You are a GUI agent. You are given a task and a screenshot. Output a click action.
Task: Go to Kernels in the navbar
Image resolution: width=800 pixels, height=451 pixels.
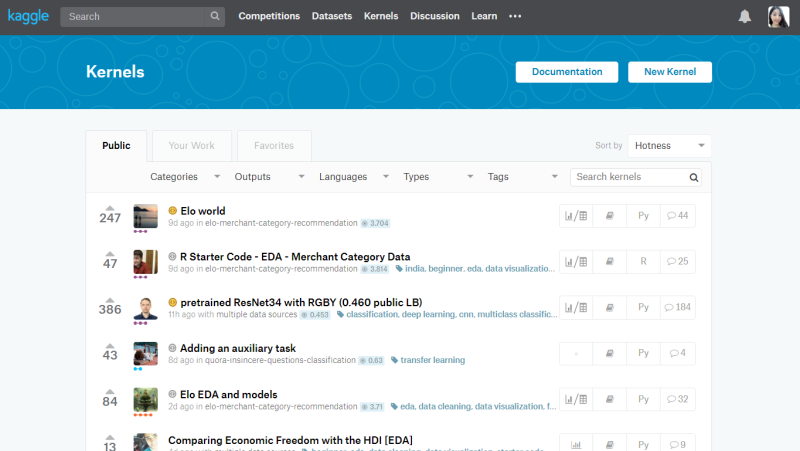[381, 16]
